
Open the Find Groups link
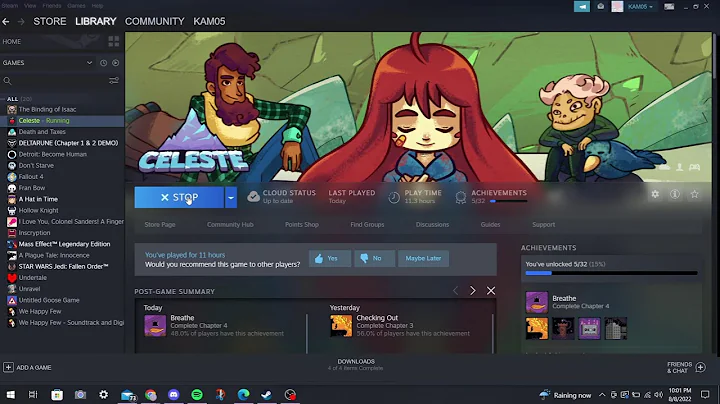(367, 224)
